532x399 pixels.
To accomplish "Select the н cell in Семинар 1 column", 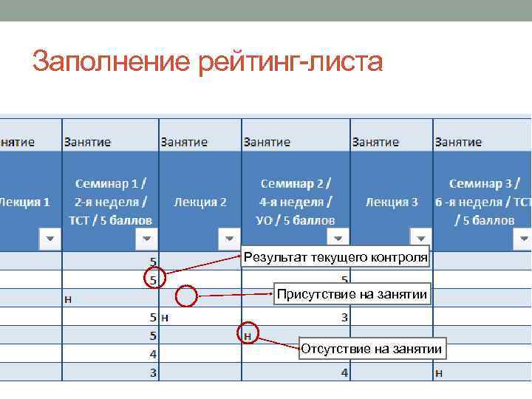I will tap(111, 299).
